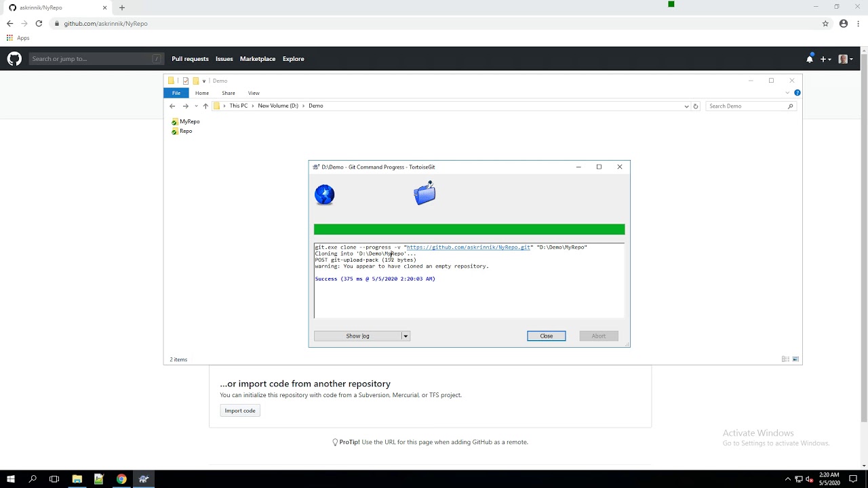Open GitHub Marketplace

tap(258, 59)
